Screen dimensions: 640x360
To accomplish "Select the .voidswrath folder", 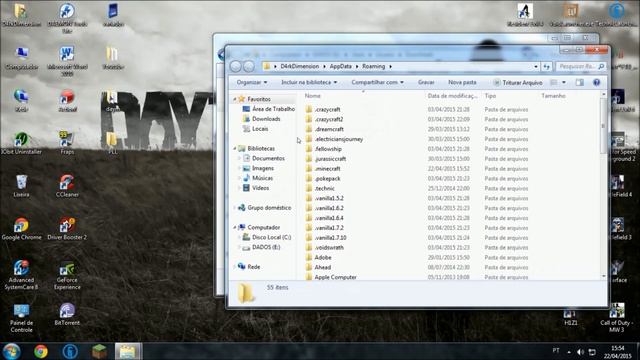I will 329,247.
